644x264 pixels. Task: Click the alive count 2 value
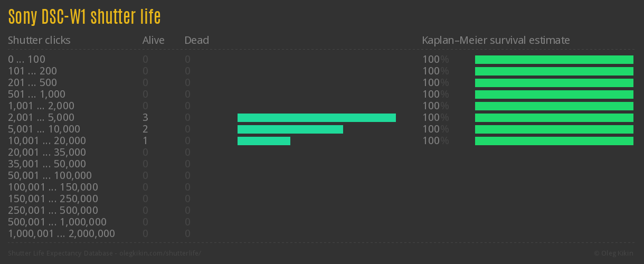tap(145, 129)
